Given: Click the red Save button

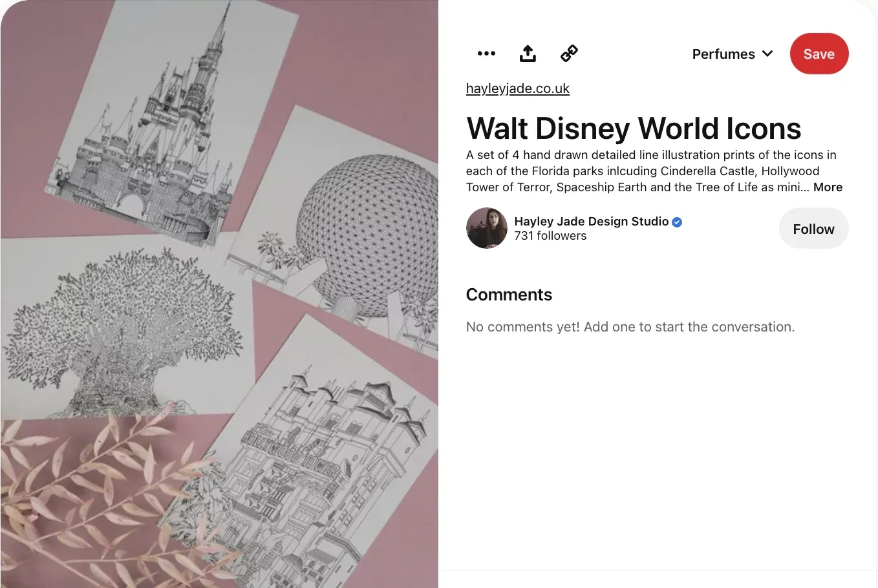Looking at the screenshot, I should point(819,54).
